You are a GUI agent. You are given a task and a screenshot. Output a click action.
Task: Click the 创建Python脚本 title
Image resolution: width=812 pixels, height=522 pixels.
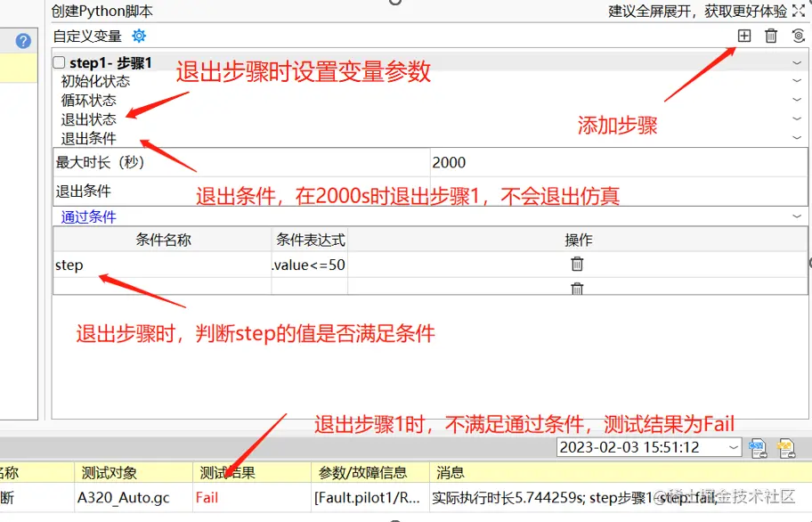click(x=102, y=11)
